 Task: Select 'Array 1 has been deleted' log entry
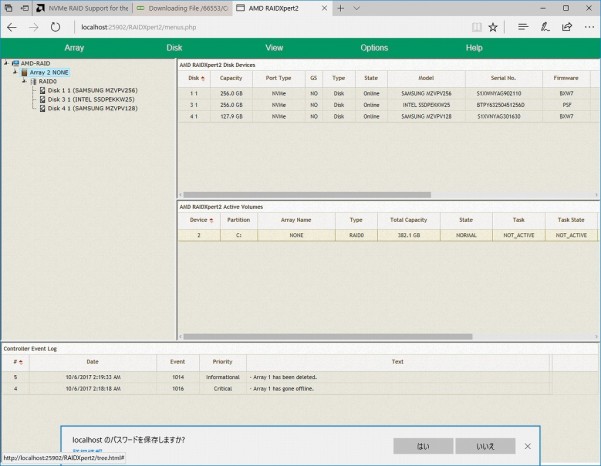[x=283, y=377]
